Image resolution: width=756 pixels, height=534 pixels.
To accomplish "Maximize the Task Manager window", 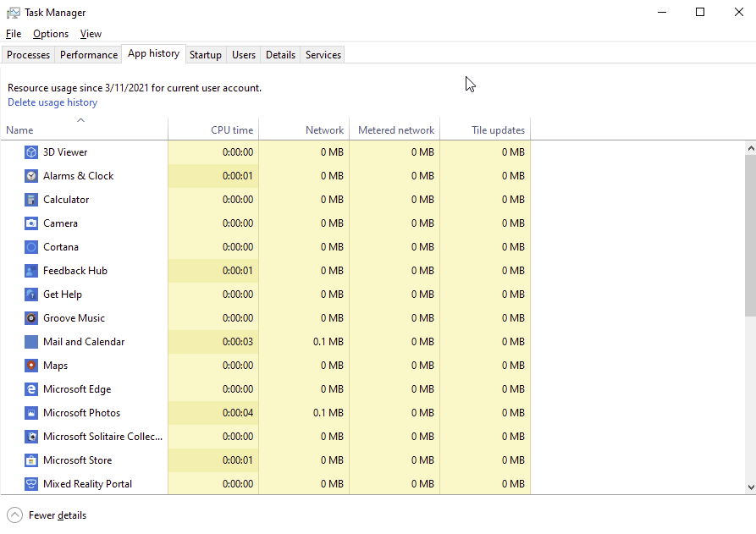I will [700, 12].
